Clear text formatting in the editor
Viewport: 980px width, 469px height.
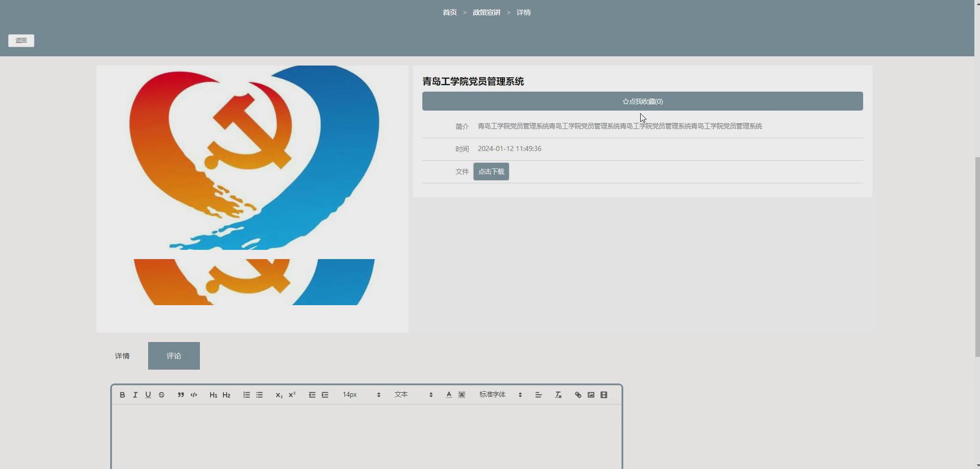pyautogui.click(x=558, y=395)
